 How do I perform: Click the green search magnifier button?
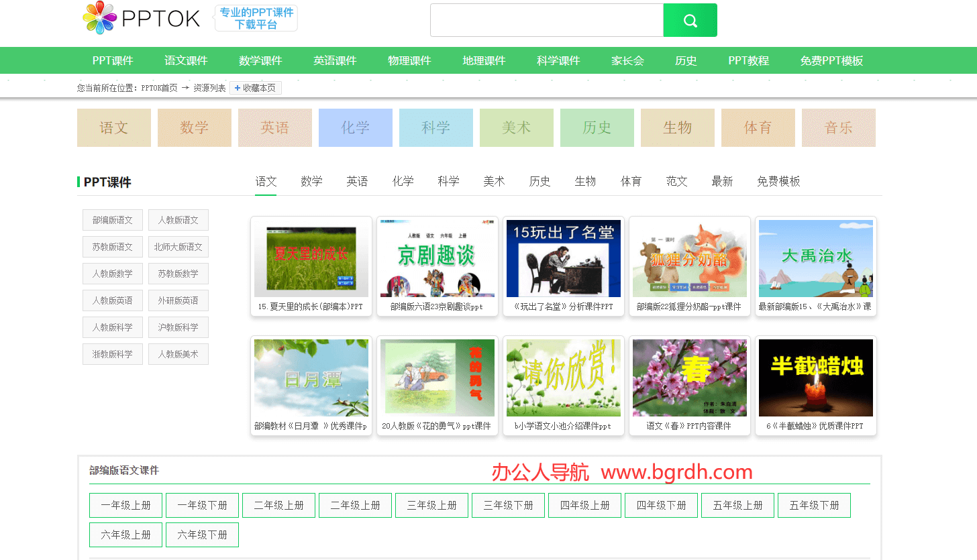click(x=690, y=20)
